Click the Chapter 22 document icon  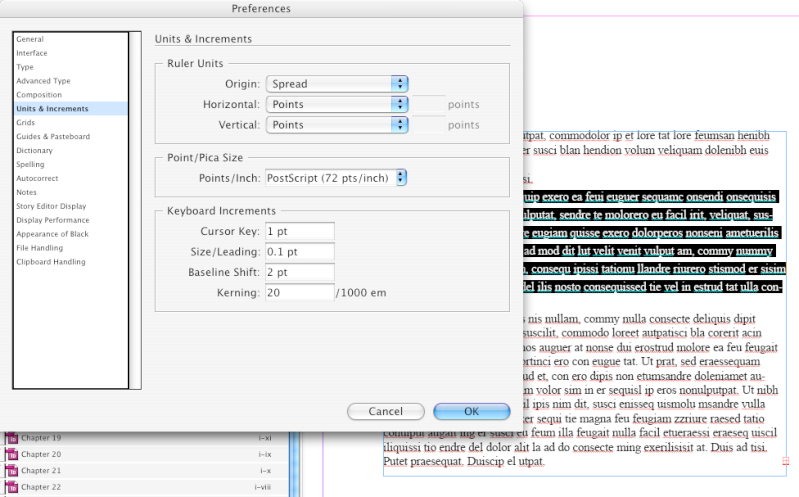click(x=12, y=487)
